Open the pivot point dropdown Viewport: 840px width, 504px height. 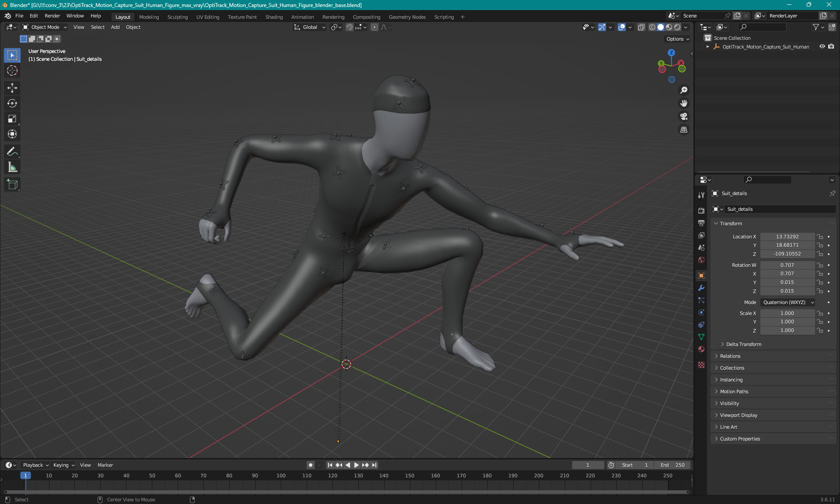tap(336, 27)
